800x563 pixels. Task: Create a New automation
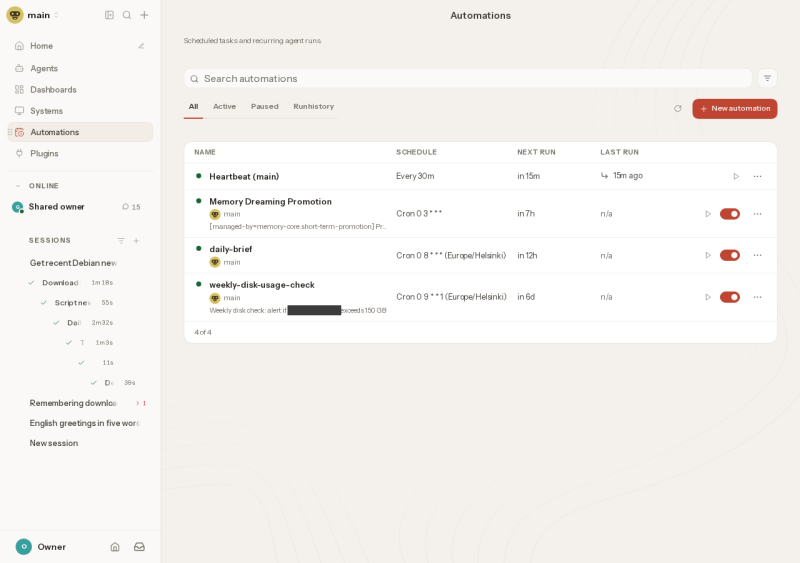pyautogui.click(x=735, y=109)
